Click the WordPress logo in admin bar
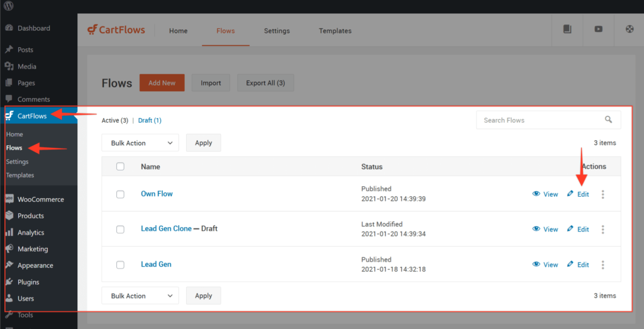The image size is (644, 329). 9,6
